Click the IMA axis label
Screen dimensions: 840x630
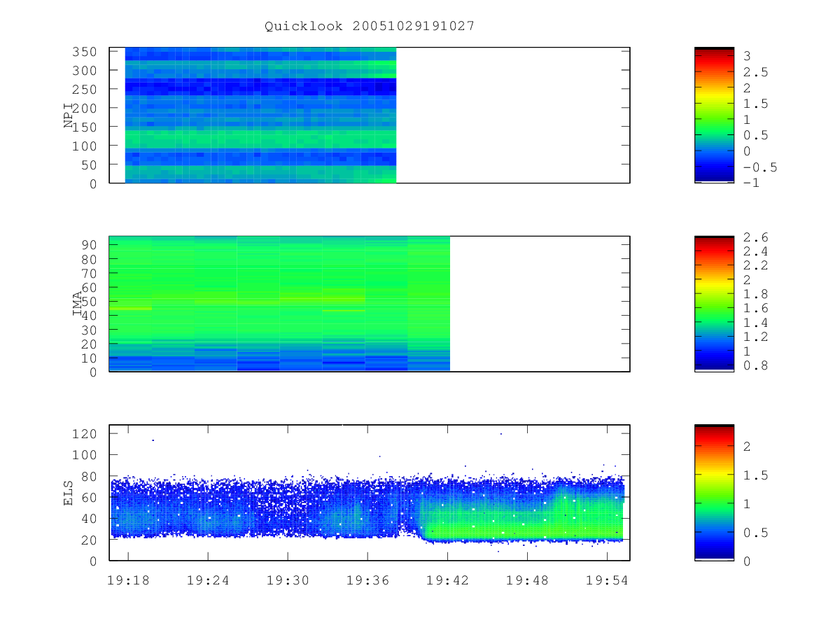(x=77, y=304)
